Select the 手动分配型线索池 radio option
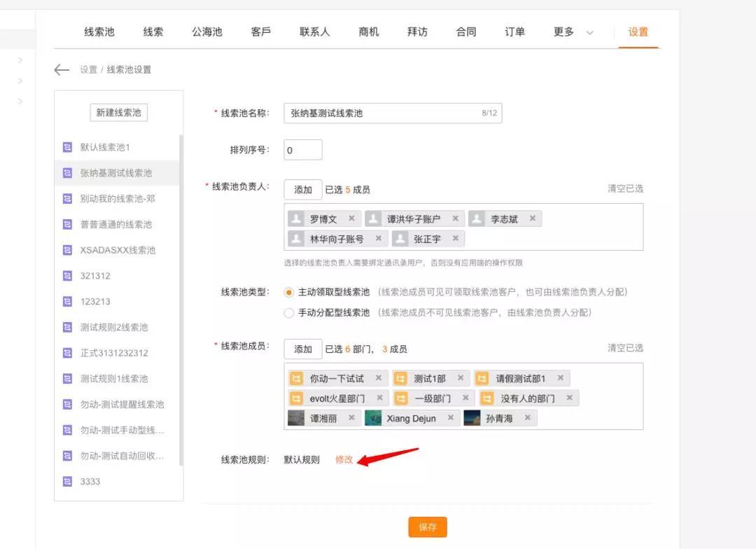Viewport: 756px width, 549px height. [x=288, y=313]
